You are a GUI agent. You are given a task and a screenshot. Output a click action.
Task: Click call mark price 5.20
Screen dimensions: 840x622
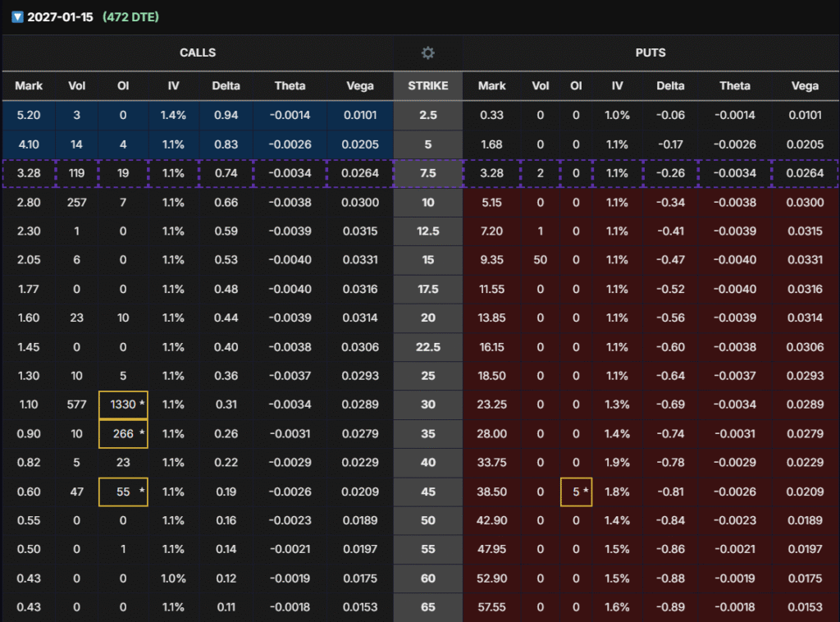pyautogui.click(x=29, y=115)
